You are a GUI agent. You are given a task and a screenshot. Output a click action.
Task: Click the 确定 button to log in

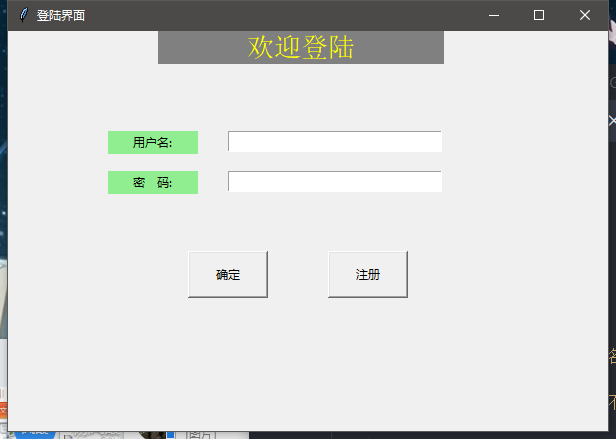(228, 274)
